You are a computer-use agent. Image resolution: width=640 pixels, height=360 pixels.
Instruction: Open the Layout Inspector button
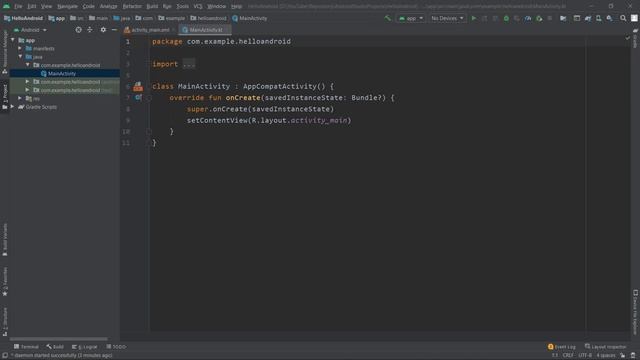point(605,347)
